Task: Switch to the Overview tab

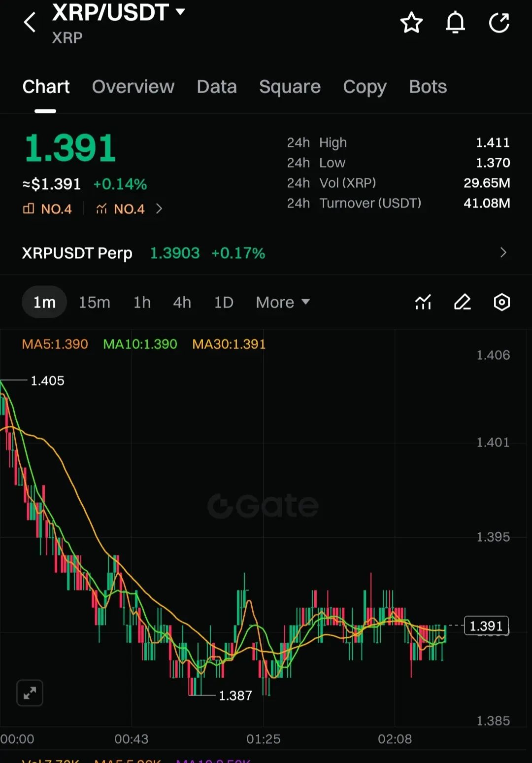Action: pos(133,87)
